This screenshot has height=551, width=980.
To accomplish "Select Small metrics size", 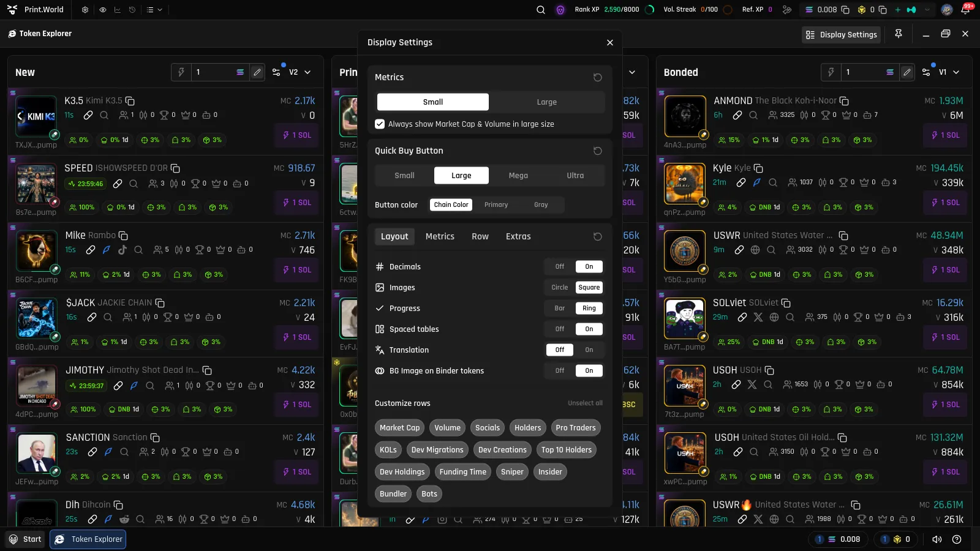I will 433,102.
